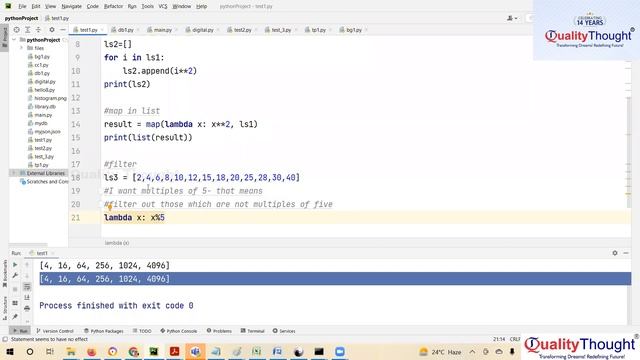This screenshot has width=640, height=360.
Task: Open Run panel settings gear
Action: [x=615, y=253]
